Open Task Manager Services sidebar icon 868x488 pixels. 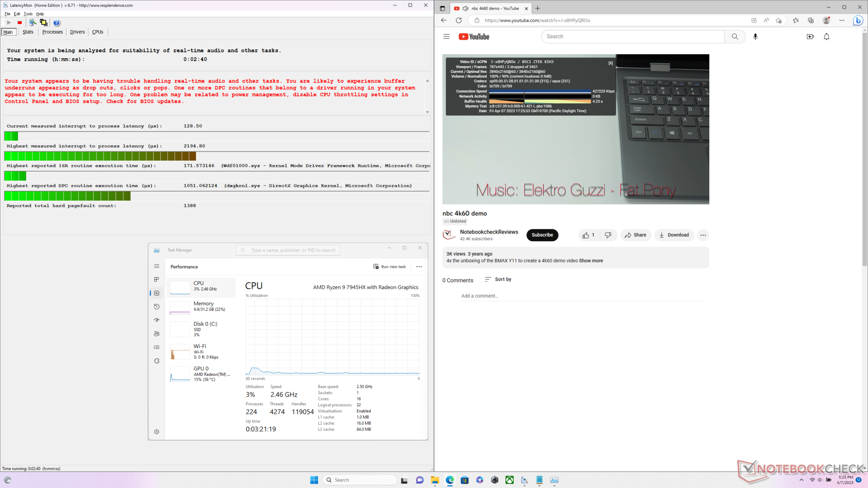[156, 361]
